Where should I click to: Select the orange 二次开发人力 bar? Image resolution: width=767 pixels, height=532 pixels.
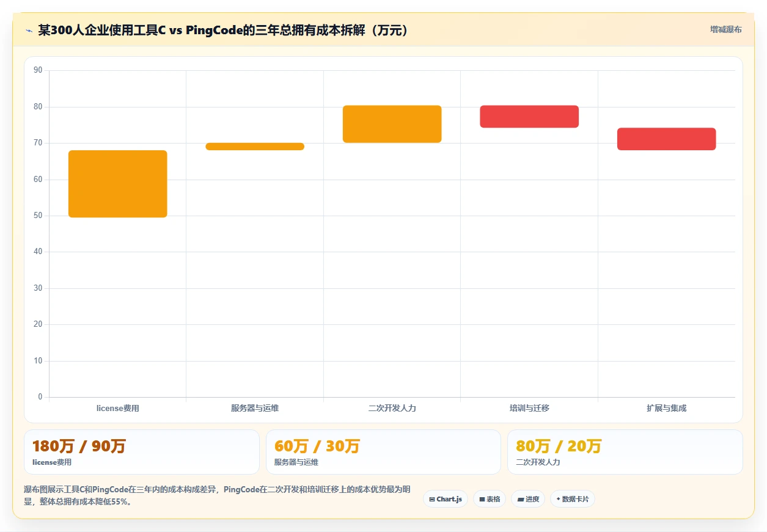[392, 124]
